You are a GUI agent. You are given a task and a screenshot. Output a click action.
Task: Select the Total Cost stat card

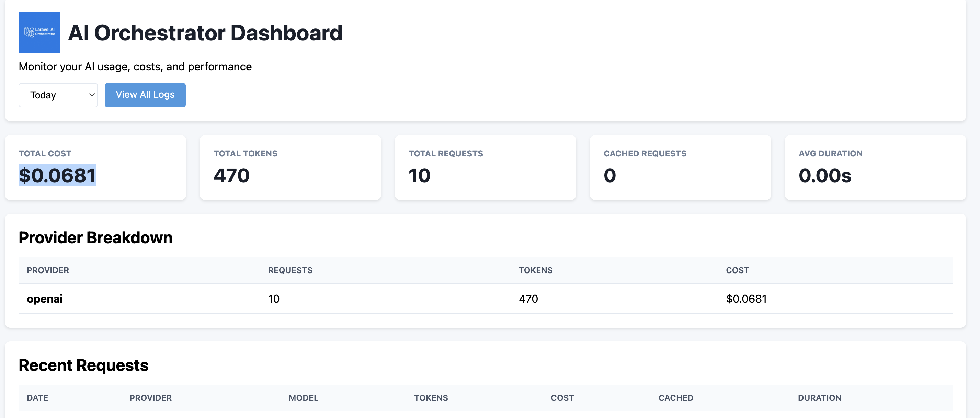tap(95, 167)
